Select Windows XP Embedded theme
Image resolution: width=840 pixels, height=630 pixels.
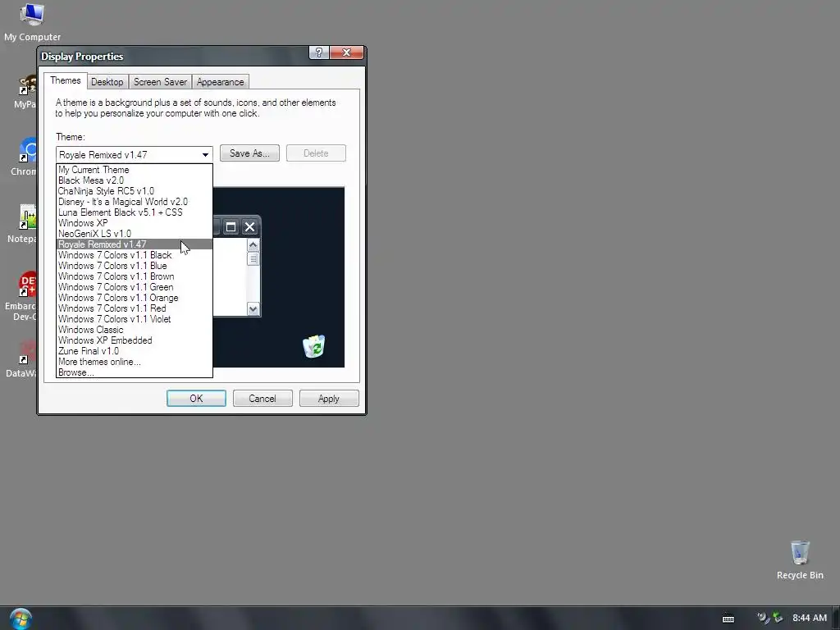click(135, 340)
